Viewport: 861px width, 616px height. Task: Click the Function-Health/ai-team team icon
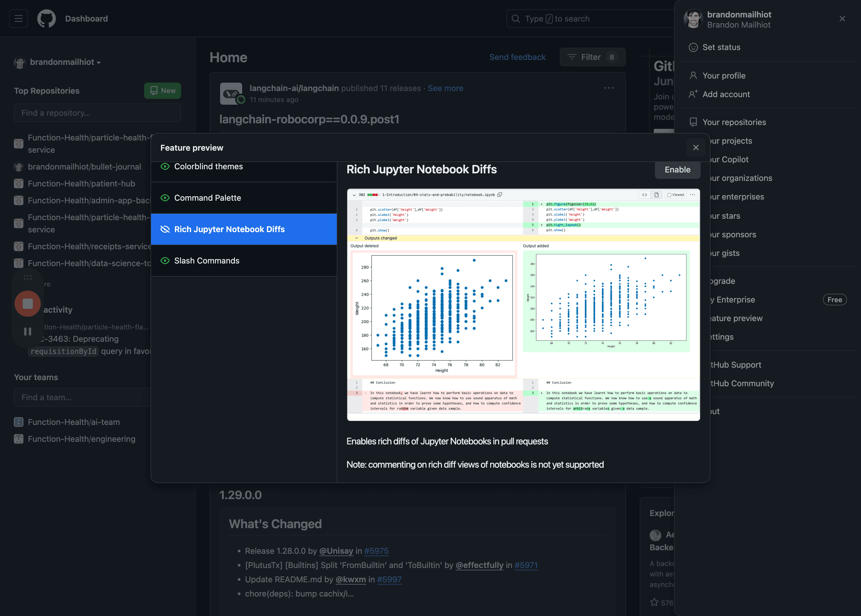coord(19,422)
